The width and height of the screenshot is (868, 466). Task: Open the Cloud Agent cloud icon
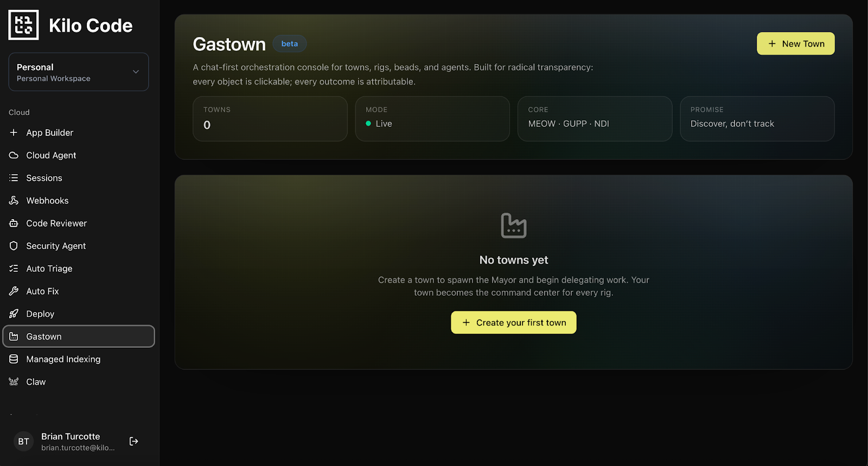(14, 155)
